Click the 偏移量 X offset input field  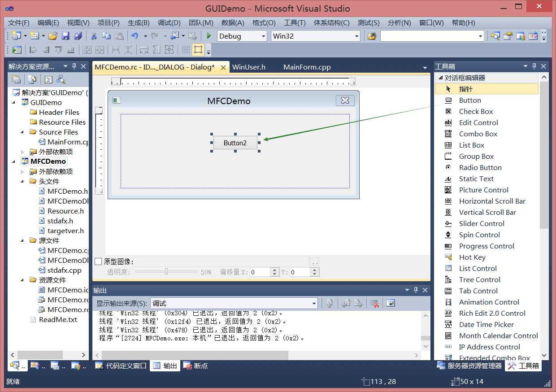[260, 272]
